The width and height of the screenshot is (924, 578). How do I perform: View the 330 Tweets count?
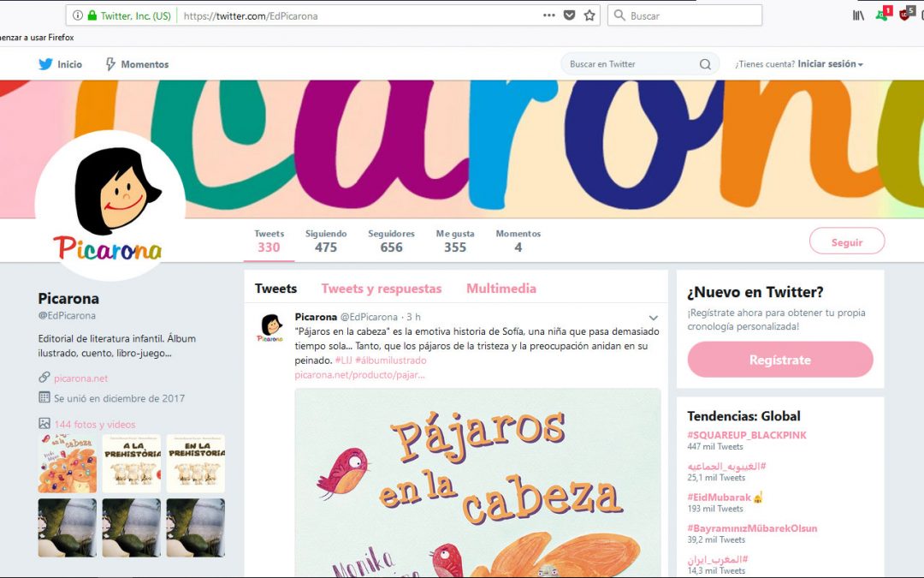point(269,241)
